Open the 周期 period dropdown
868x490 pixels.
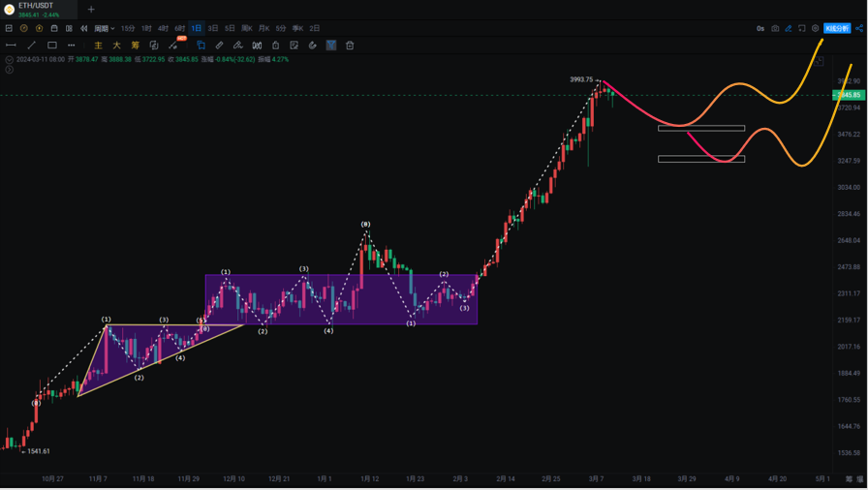[104, 28]
